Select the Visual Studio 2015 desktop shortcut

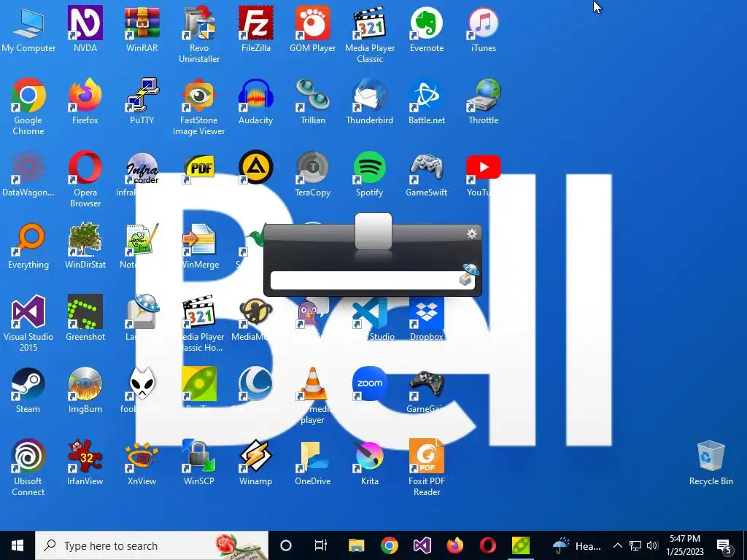coord(28,324)
